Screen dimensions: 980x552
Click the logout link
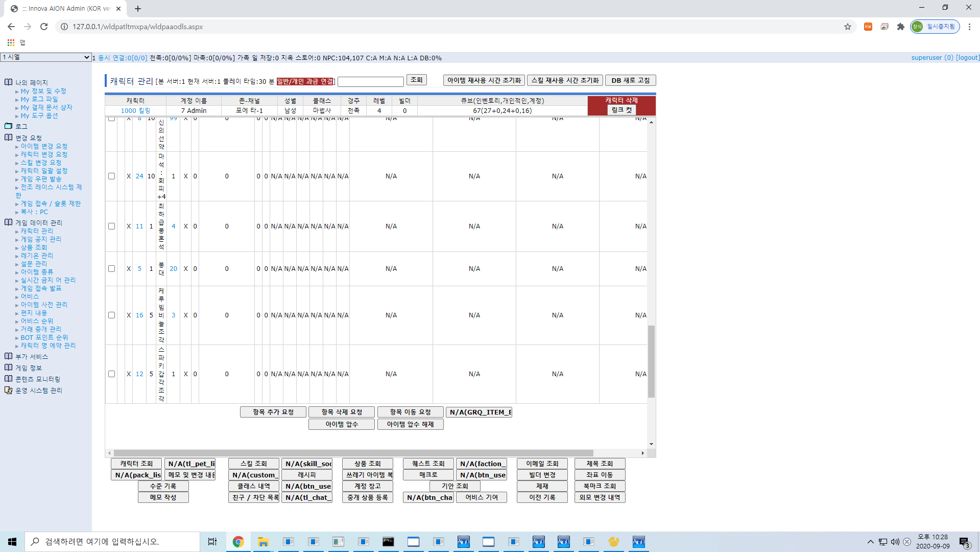coord(968,58)
